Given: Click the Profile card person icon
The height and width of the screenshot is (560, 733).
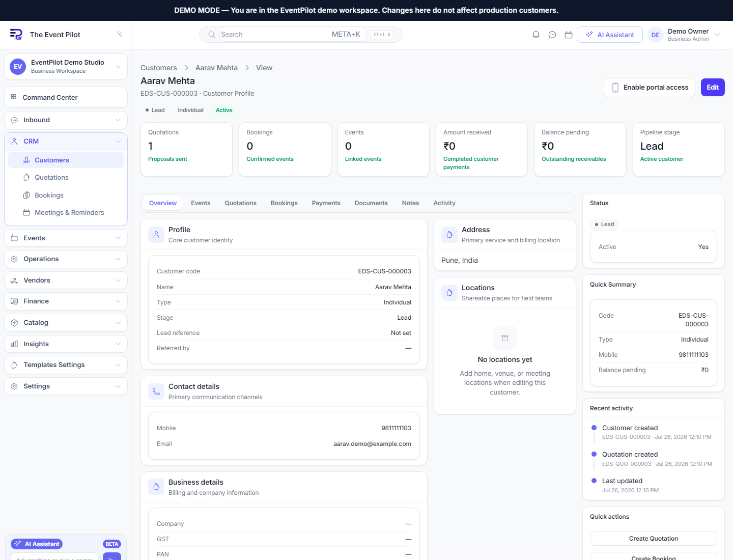Looking at the screenshot, I should (x=156, y=235).
